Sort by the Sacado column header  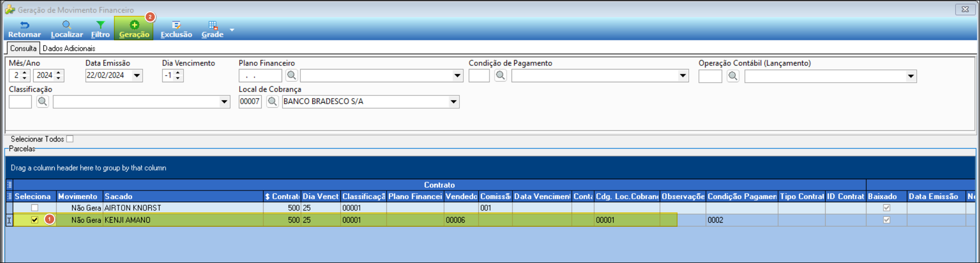pyautogui.click(x=183, y=197)
